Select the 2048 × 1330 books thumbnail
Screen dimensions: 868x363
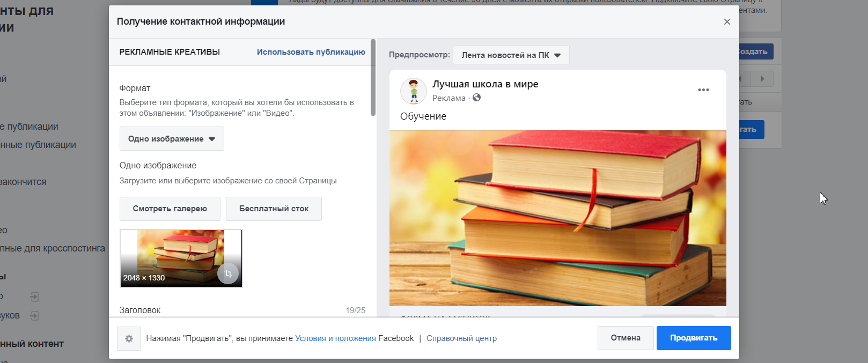tap(181, 258)
